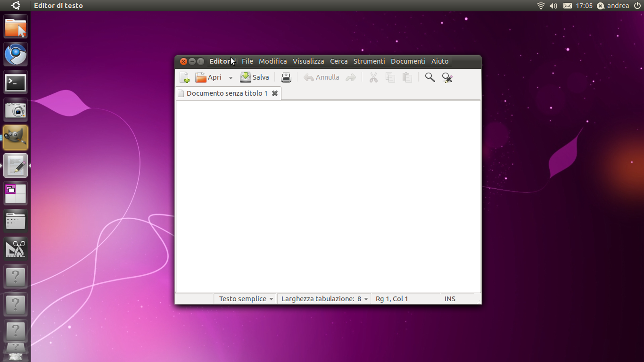Open the mail messaging indicator
Screen dimensions: 644x362
tap(568, 6)
